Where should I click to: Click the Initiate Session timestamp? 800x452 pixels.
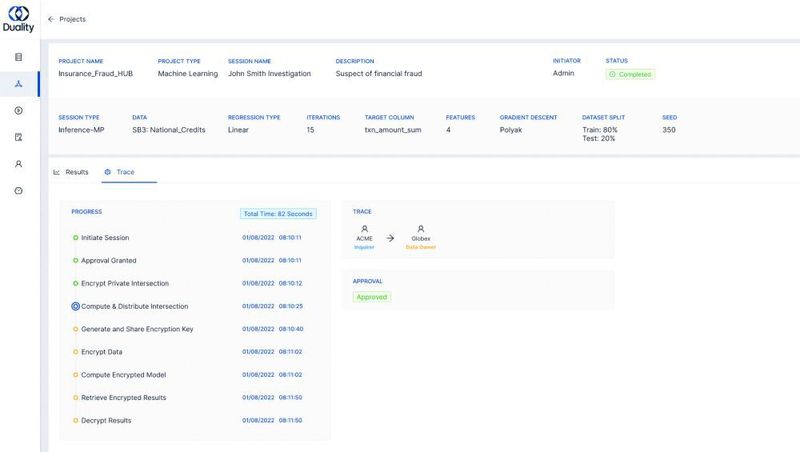(x=272, y=238)
